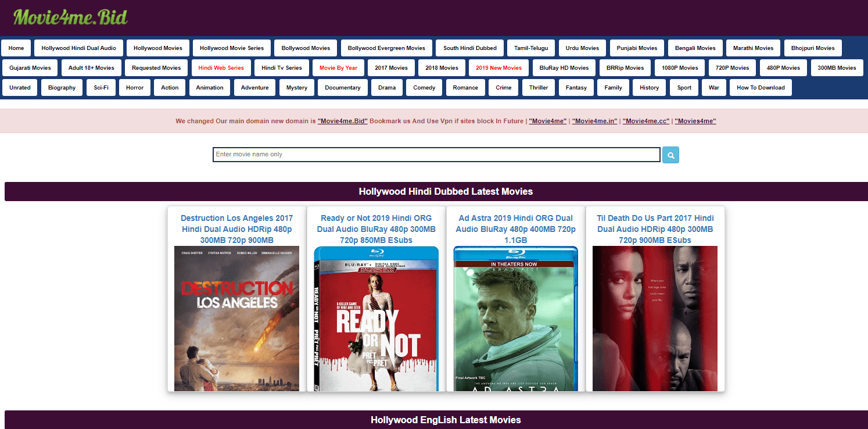Open the Fantasy genre

(x=576, y=88)
